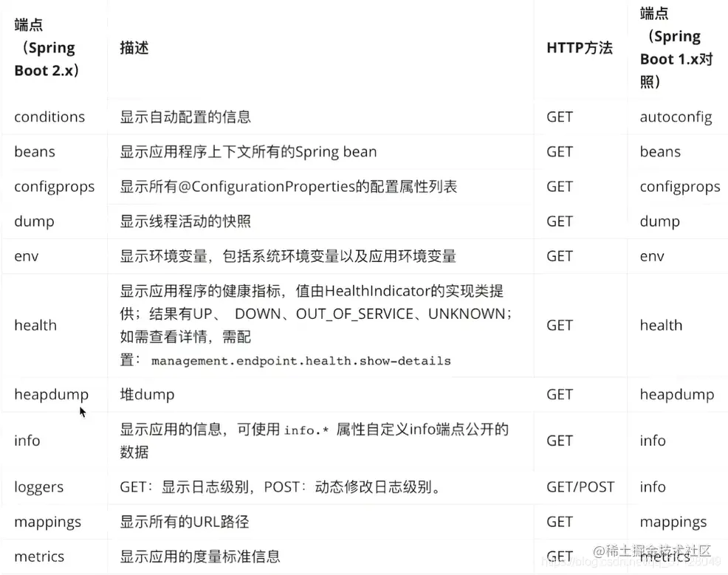Image resolution: width=728 pixels, height=575 pixels.
Task: Click 'env' in the Spring Boot 1.x column
Action: 652,256
